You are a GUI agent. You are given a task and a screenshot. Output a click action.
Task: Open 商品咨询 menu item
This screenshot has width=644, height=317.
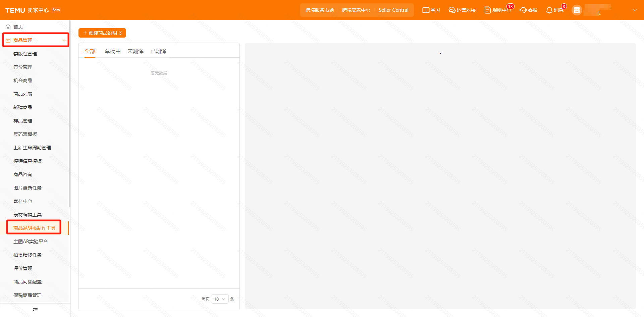coord(23,174)
